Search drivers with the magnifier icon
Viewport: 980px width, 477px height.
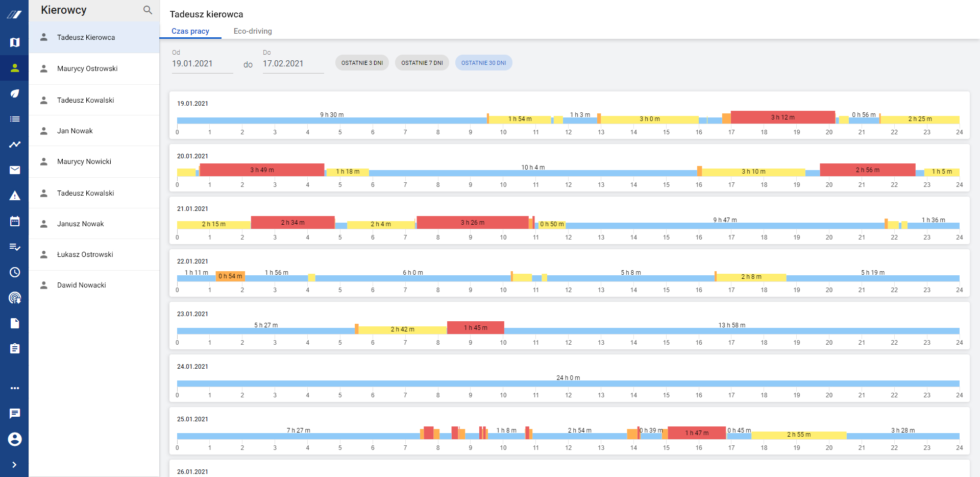[x=148, y=10]
